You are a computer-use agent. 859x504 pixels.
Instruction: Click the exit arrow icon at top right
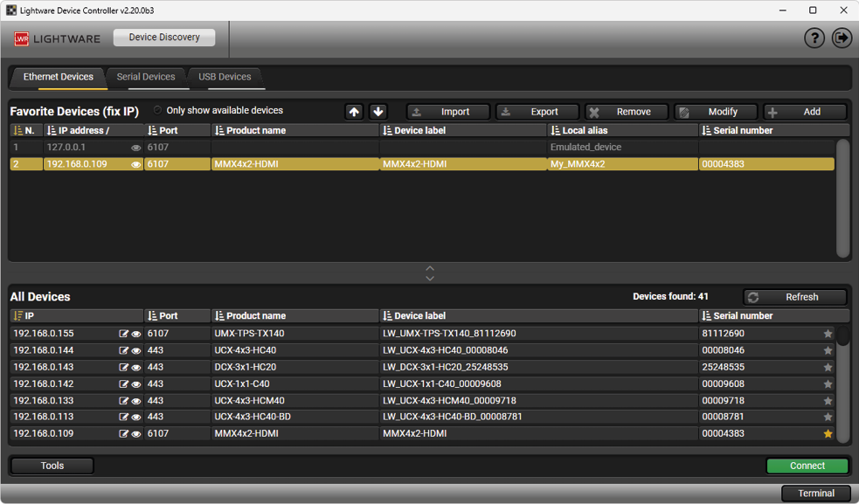point(842,38)
